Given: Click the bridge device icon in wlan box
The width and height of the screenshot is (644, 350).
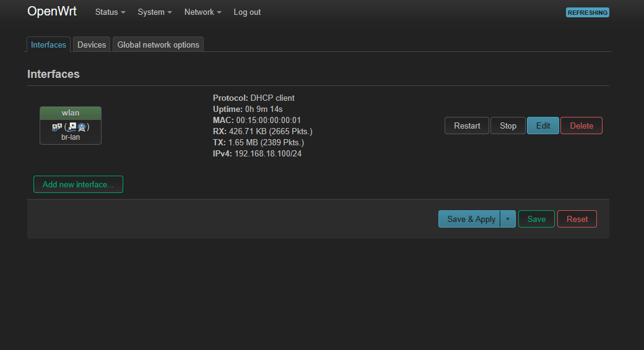Looking at the screenshot, I should [x=57, y=127].
